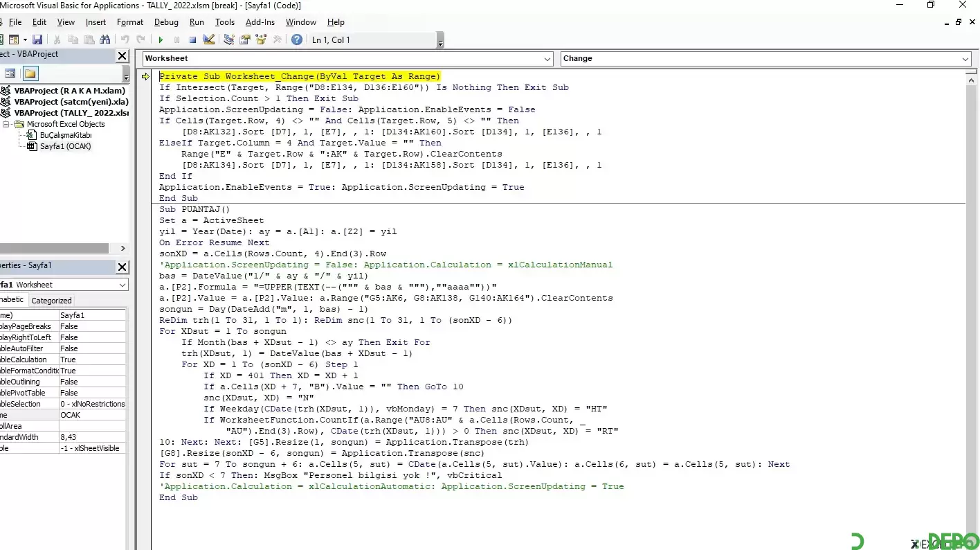Open Project pane toolbar options arrow

point(126,73)
